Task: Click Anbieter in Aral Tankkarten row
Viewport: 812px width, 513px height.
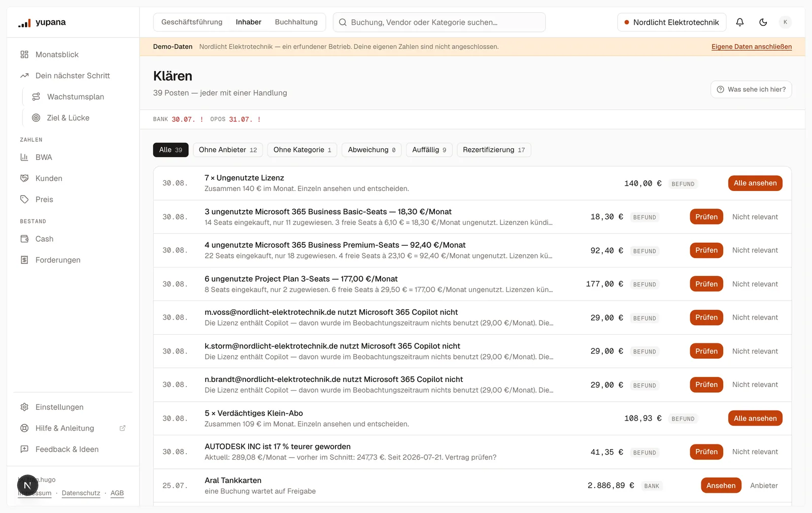Action: tap(764, 486)
